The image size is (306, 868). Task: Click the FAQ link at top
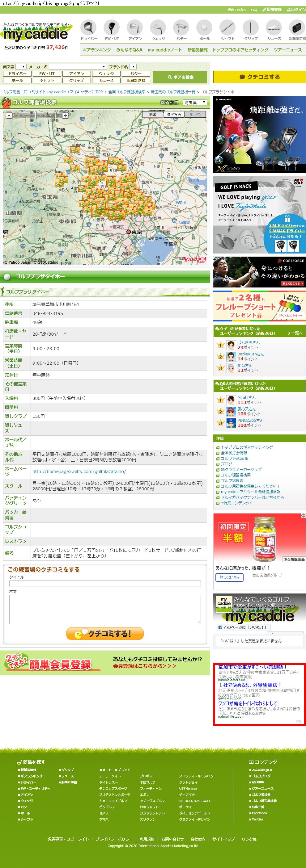pos(254,10)
